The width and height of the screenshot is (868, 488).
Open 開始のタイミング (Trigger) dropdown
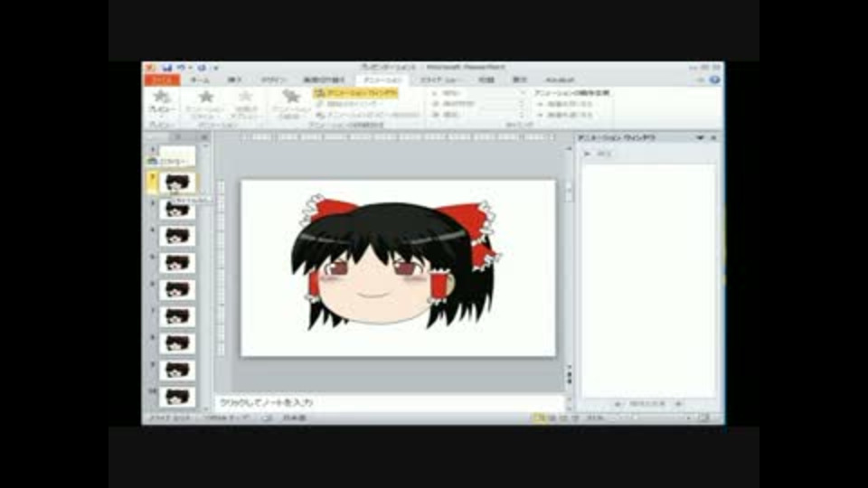click(x=351, y=104)
